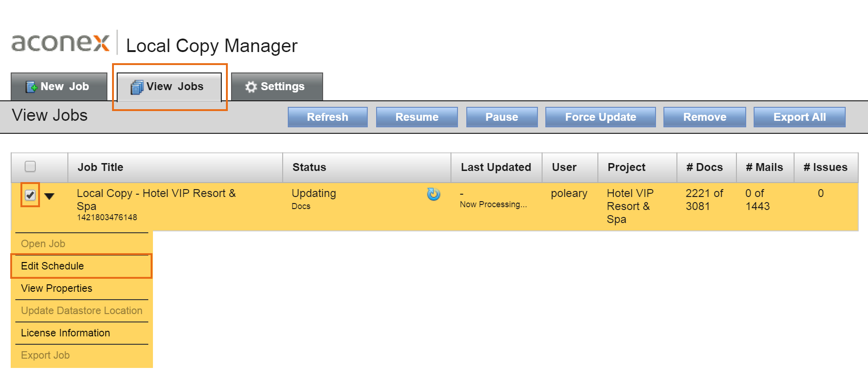This screenshot has height=374, width=868.
Task: Switch to the New Job tab
Action: pyautogui.click(x=59, y=86)
